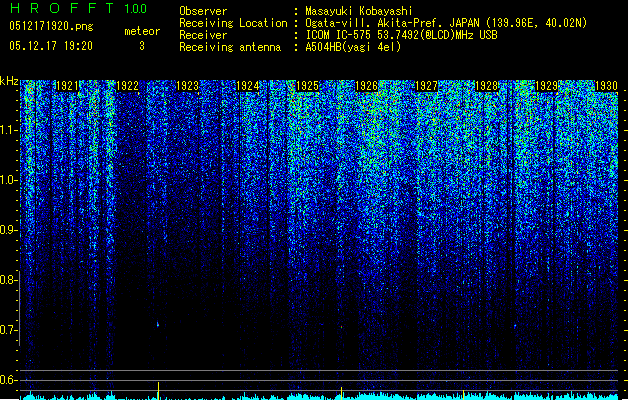Click the meteor count value 3

(142, 46)
